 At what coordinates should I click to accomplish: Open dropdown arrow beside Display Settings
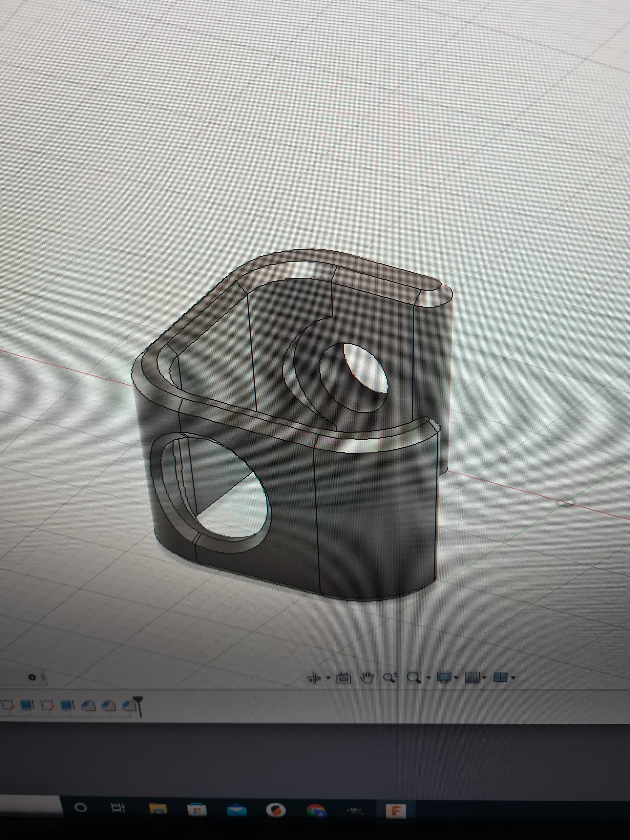coord(456,678)
